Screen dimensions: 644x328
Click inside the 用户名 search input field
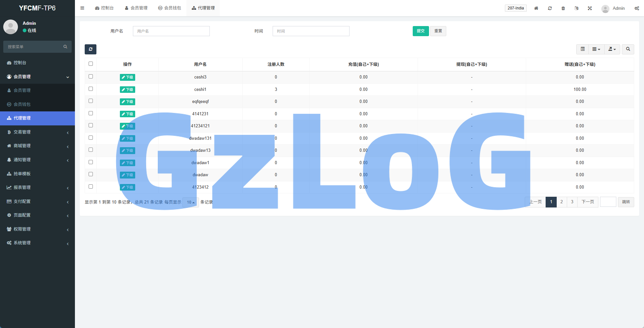[171, 31]
